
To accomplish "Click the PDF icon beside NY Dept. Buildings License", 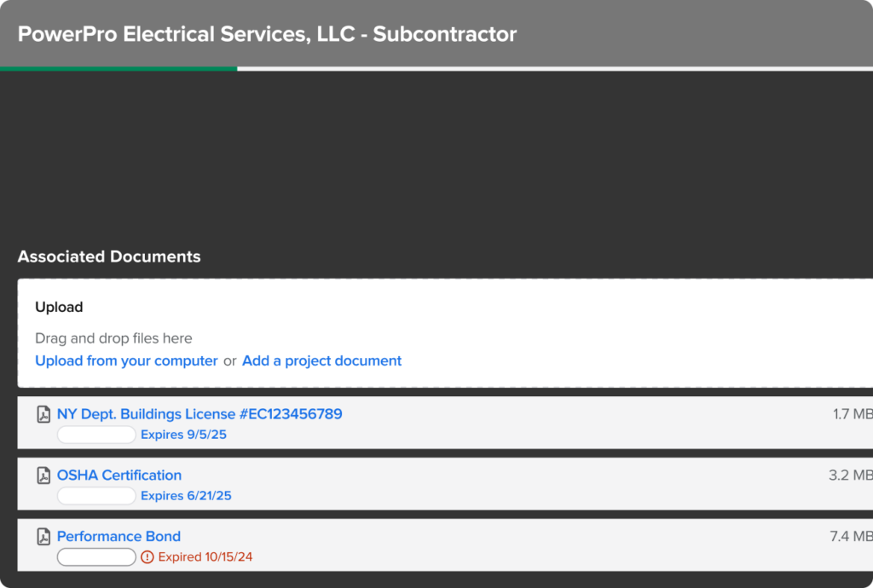I will [43, 414].
